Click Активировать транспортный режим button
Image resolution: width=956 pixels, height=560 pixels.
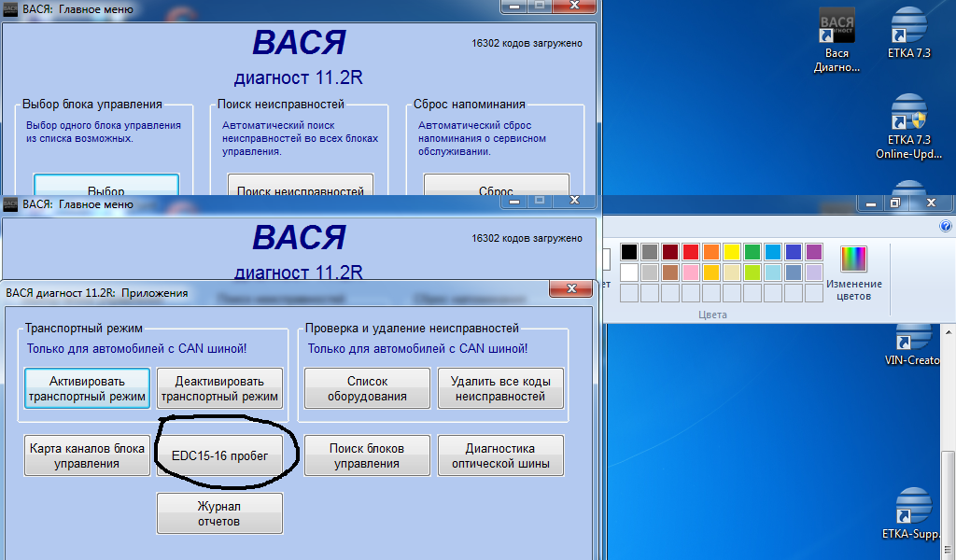coord(87,388)
